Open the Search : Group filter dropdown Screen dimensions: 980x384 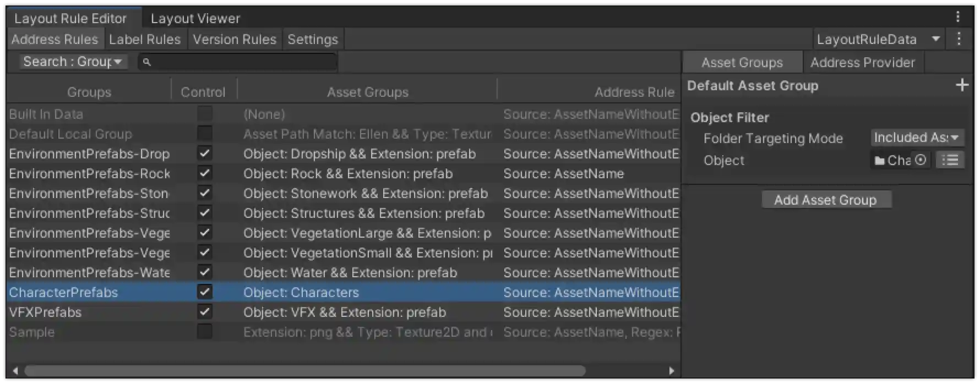click(72, 62)
